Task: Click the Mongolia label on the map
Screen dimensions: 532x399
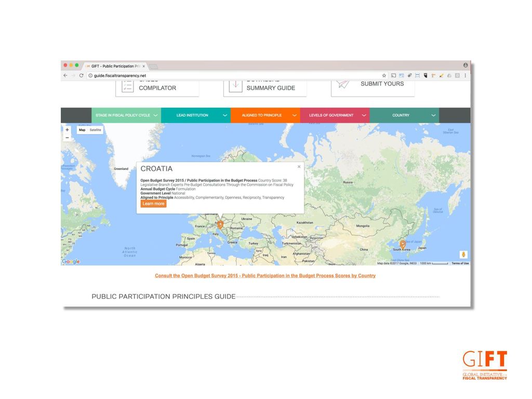Action: pos(363,226)
